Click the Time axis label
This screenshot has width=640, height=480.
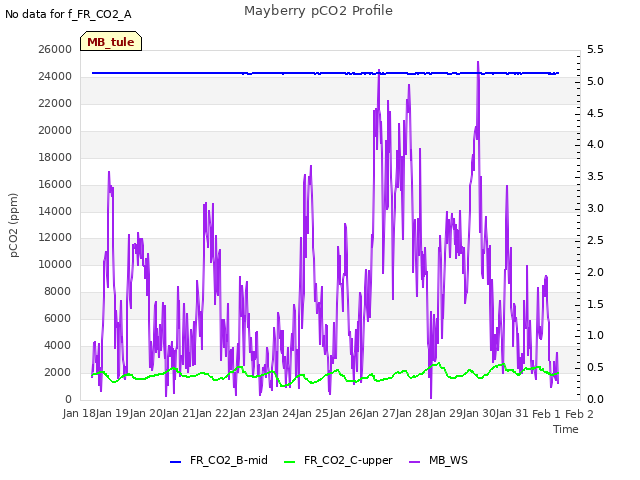coord(566,429)
